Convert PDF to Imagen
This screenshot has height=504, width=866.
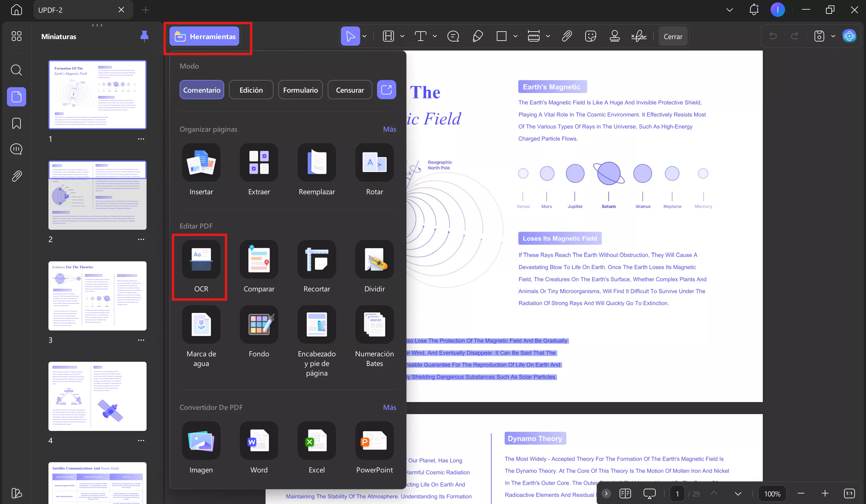pyautogui.click(x=201, y=448)
